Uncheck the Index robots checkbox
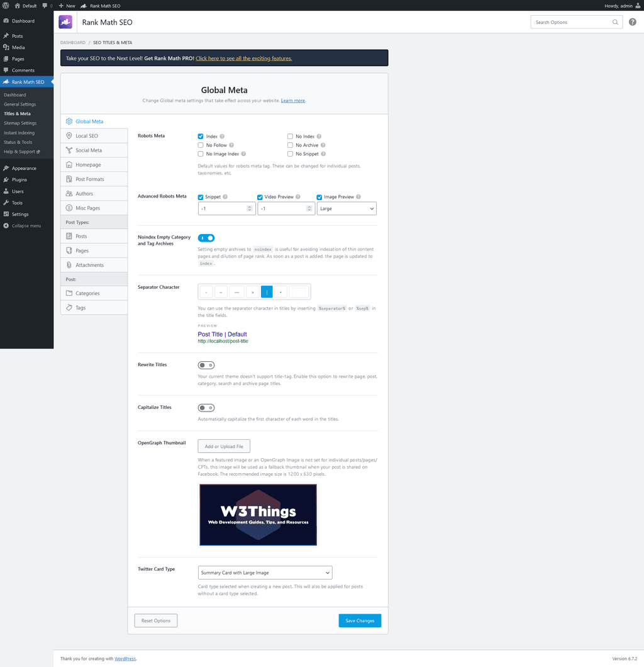Image resolution: width=644 pixels, height=667 pixels. pos(201,137)
